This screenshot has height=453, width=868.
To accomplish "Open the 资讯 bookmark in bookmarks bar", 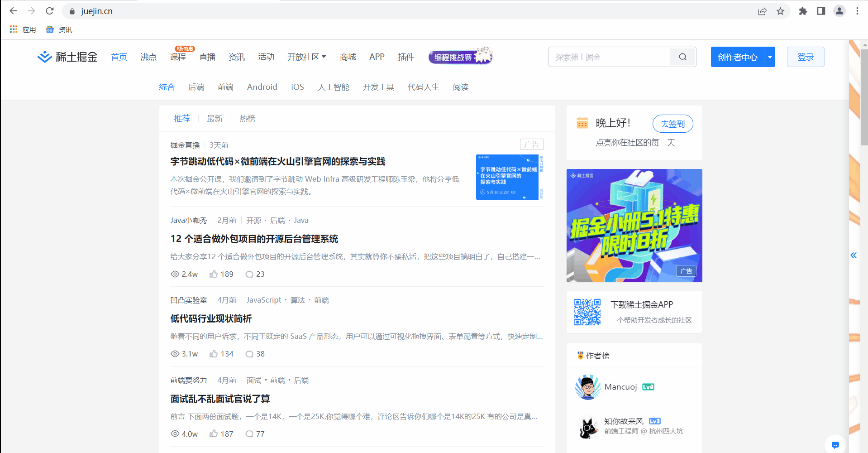I will pos(59,29).
